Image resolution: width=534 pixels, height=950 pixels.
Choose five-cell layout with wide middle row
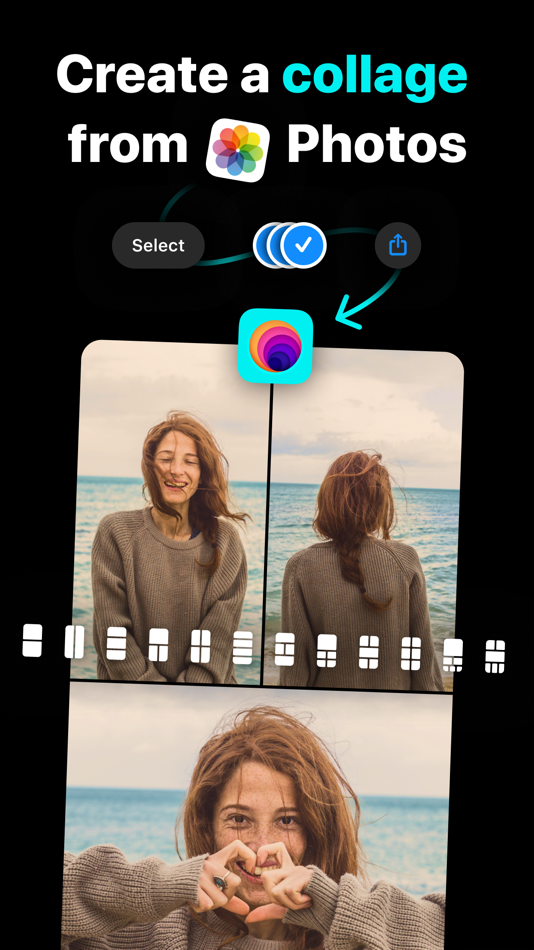coord(369,653)
